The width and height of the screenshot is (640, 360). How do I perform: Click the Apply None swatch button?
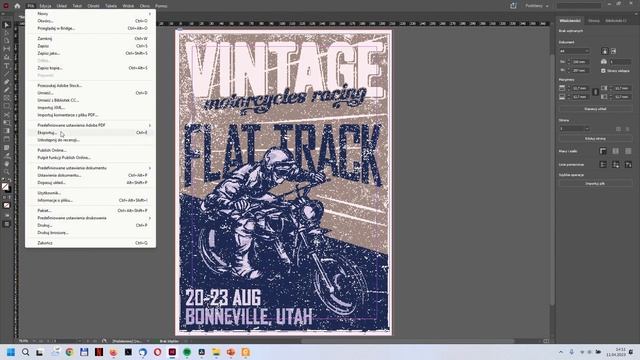click(x=6, y=205)
